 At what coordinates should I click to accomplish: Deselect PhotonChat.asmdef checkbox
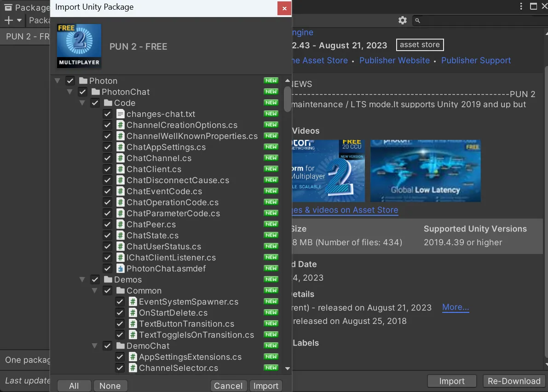coord(107,268)
